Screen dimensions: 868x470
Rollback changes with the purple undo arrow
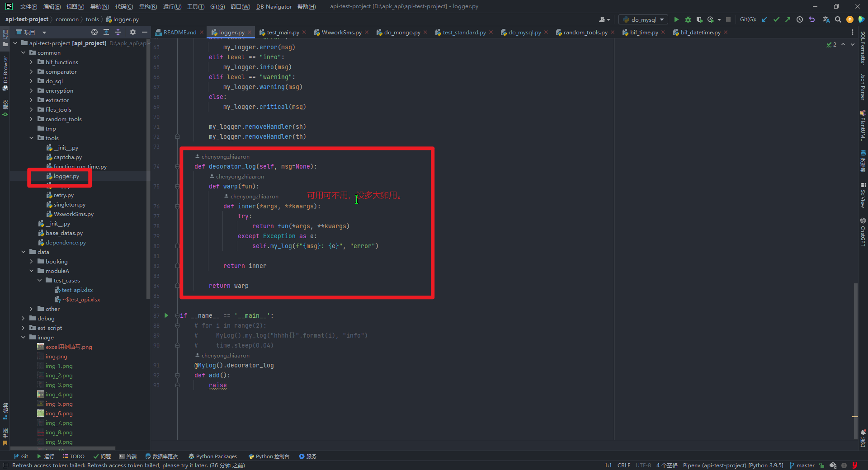point(811,19)
